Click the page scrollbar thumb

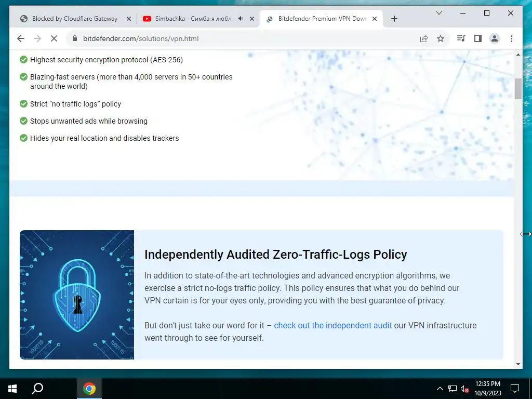(518, 89)
